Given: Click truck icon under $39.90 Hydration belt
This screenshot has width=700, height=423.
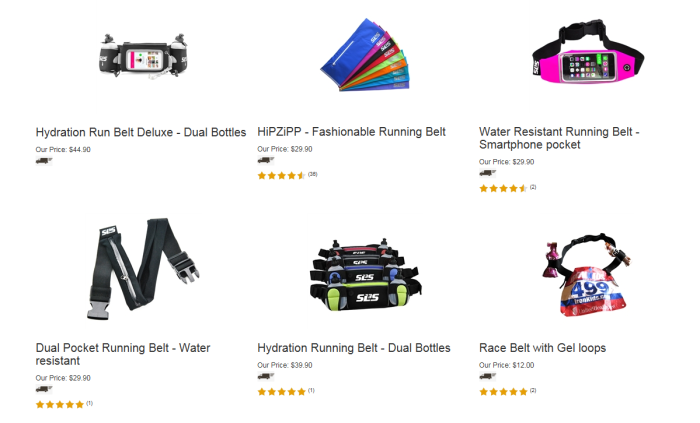Looking at the screenshot, I should click(266, 377).
